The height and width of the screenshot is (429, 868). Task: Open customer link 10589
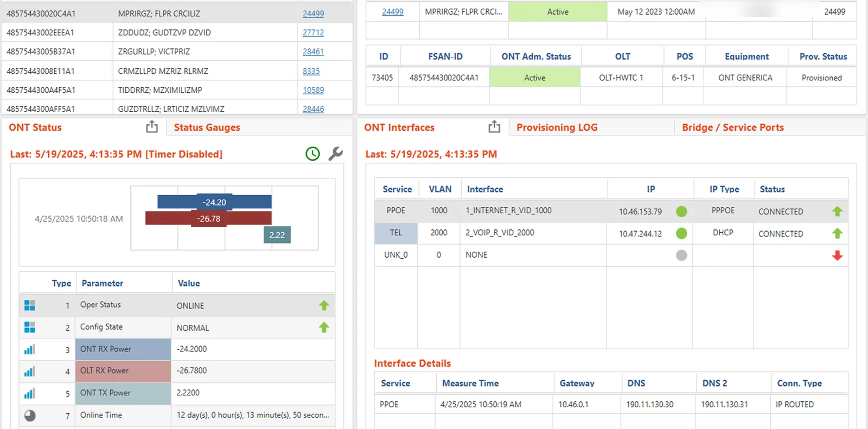coord(313,90)
